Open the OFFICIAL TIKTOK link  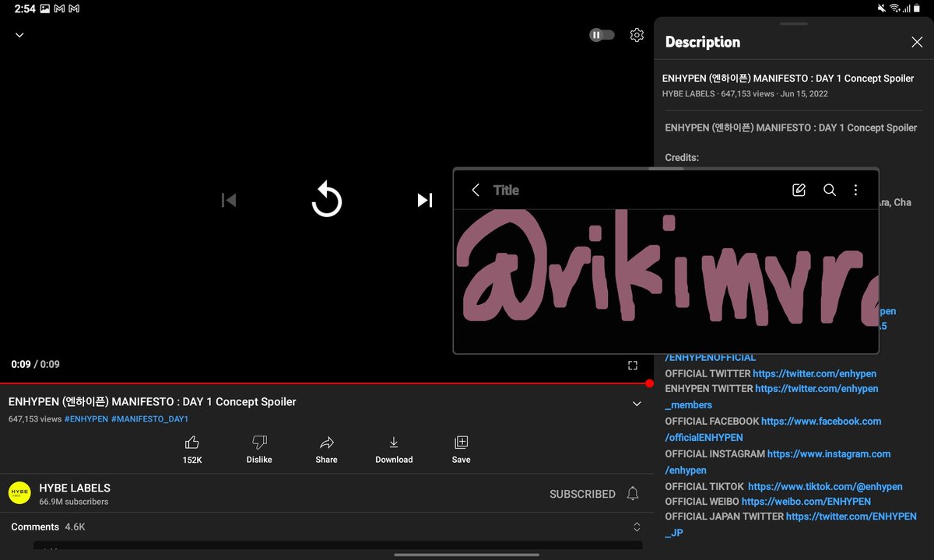[825, 486]
